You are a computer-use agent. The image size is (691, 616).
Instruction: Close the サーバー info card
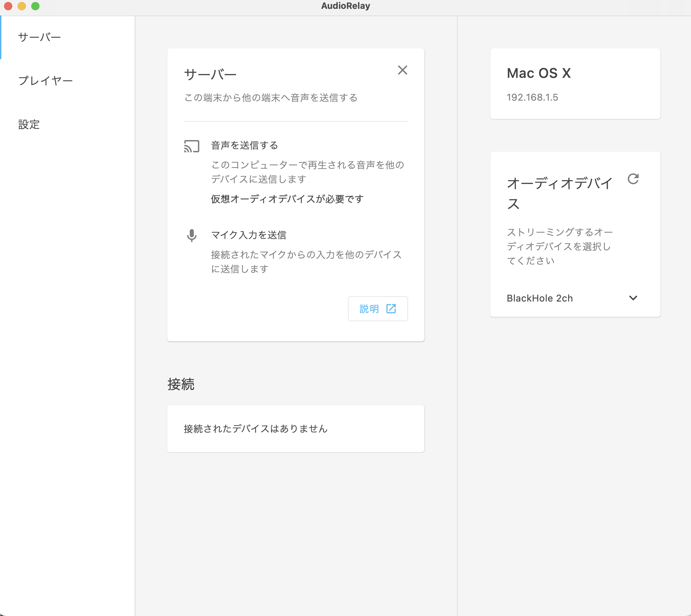point(402,70)
